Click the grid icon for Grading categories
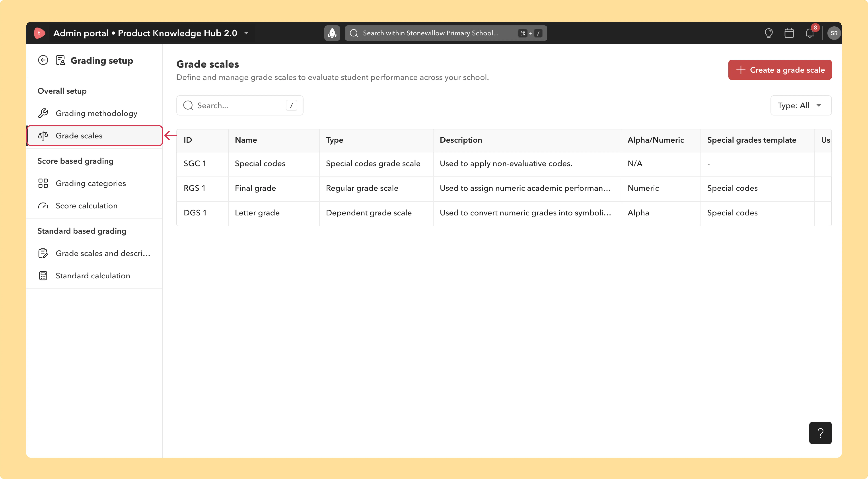The width and height of the screenshot is (868, 479). (43, 183)
